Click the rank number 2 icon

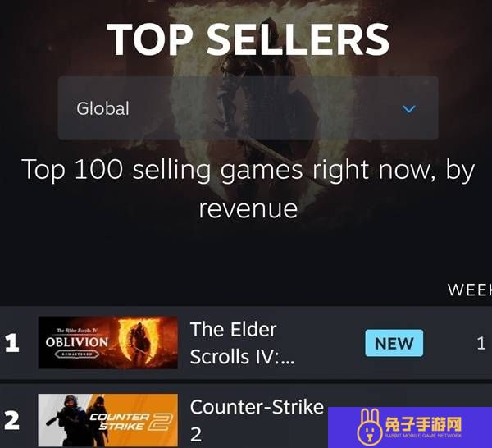pyautogui.click(x=12, y=421)
